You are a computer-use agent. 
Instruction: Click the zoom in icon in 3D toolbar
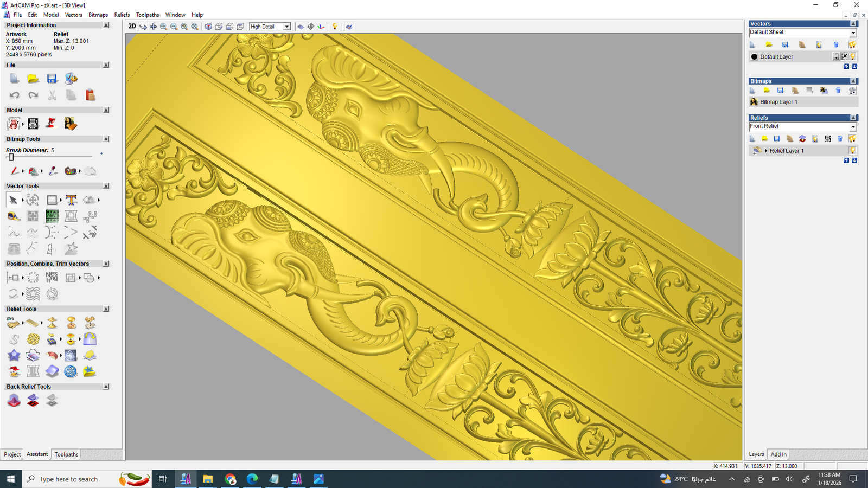163,27
